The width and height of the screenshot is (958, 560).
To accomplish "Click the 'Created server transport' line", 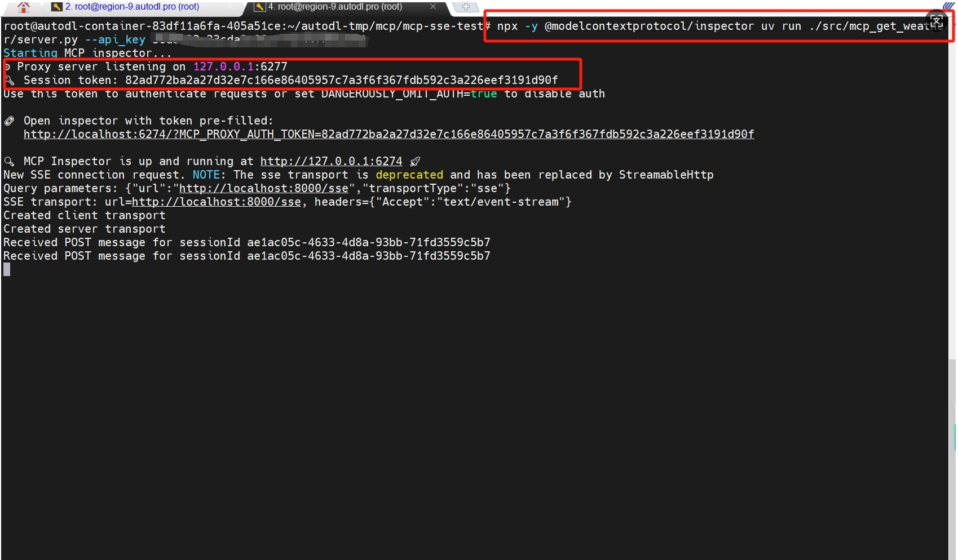I will point(85,229).
